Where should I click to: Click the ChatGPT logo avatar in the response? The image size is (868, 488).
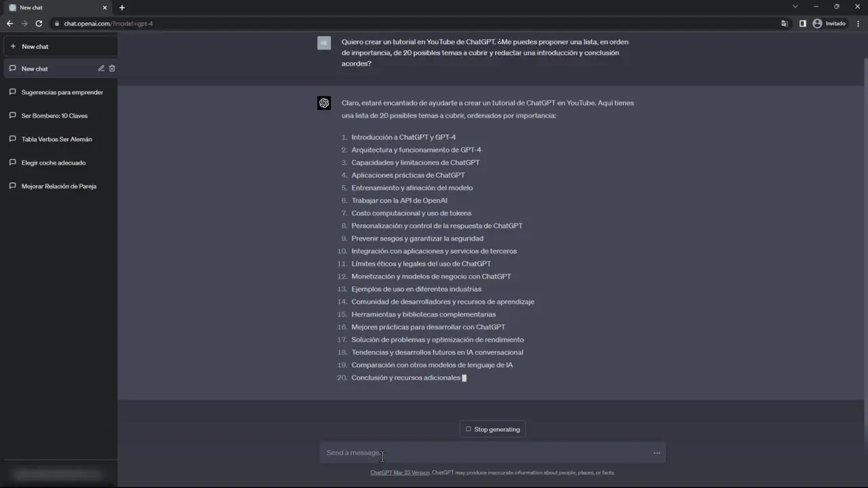(x=324, y=103)
